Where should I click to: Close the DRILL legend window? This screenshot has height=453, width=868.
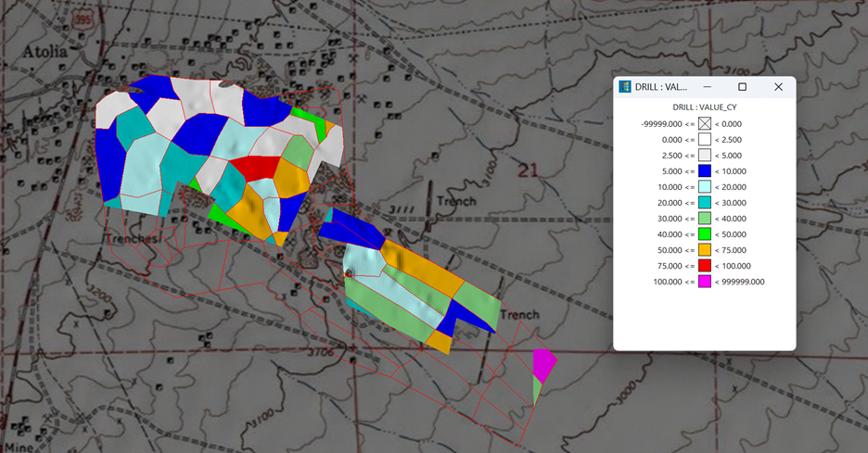pyautogui.click(x=778, y=87)
